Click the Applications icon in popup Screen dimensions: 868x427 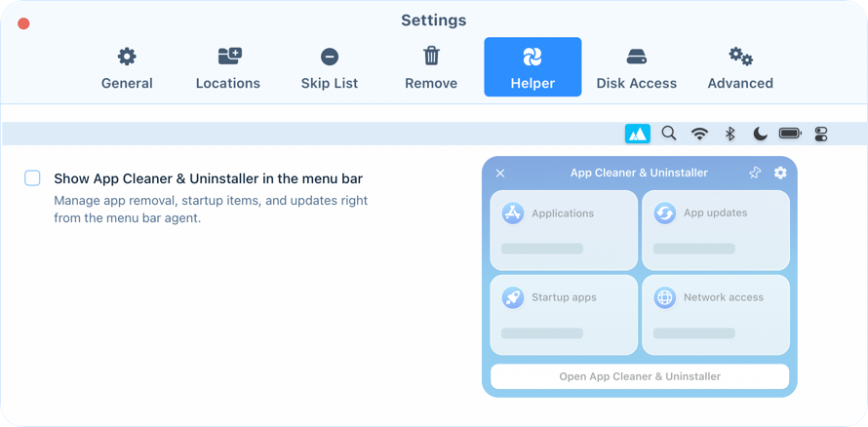point(513,213)
